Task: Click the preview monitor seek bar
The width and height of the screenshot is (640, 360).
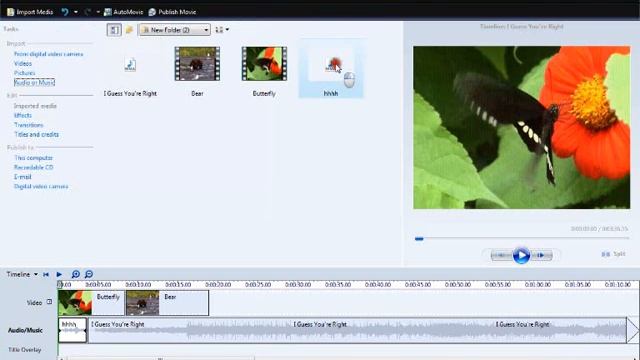Action: click(x=522, y=238)
